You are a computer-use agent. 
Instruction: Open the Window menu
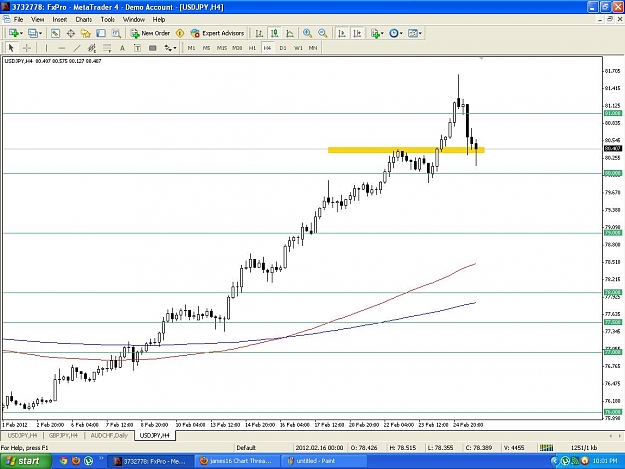click(x=134, y=20)
